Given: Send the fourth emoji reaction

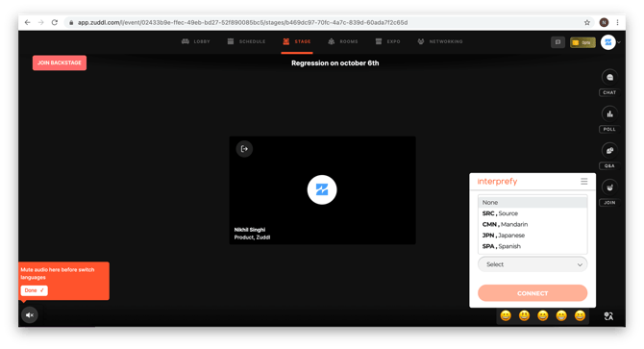Looking at the screenshot, I should [x=561, y=315].
